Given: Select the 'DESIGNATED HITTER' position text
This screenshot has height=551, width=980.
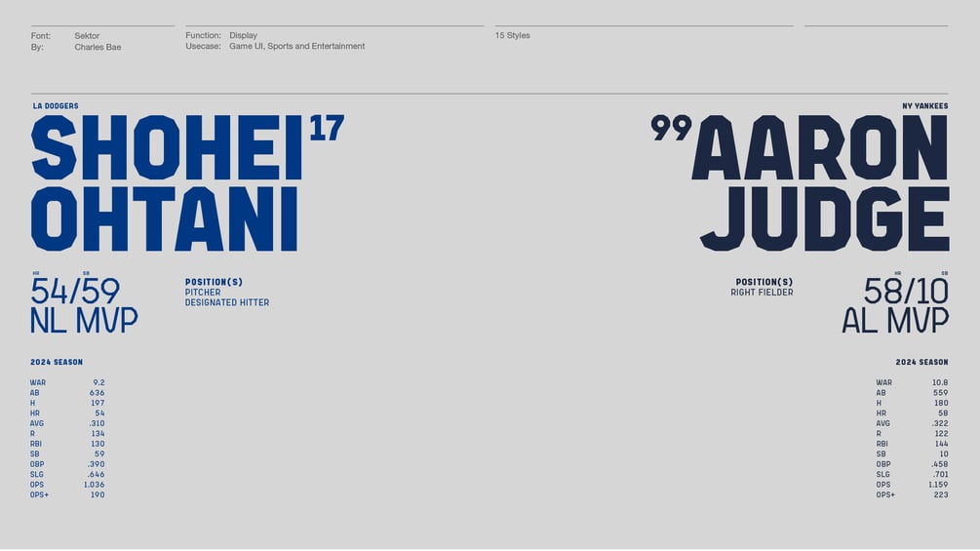Looking at the screenshot, I should coord(227,302).
